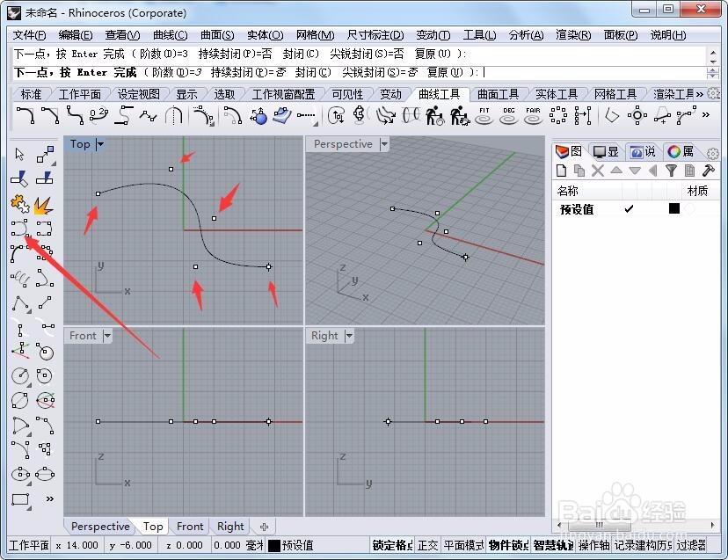Click the FAIR curve toolbar icon
Image resolution: width=728 pixels, height=560 pixels.
pos(533,116)
